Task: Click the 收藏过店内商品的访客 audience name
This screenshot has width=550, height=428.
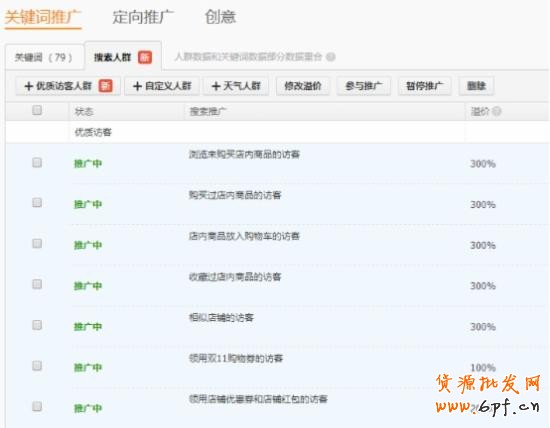Action: click(235, 277)
